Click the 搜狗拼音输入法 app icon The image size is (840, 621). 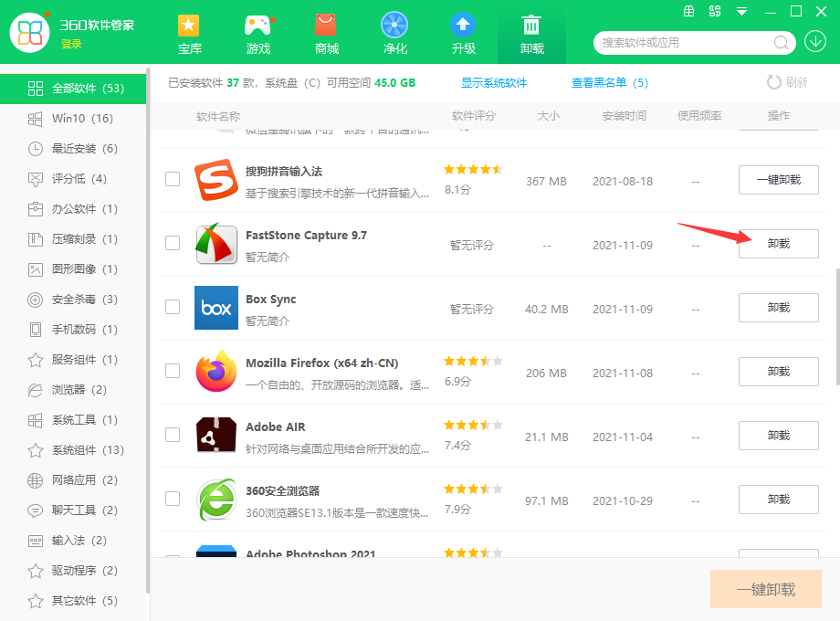(x=215, y=180)
